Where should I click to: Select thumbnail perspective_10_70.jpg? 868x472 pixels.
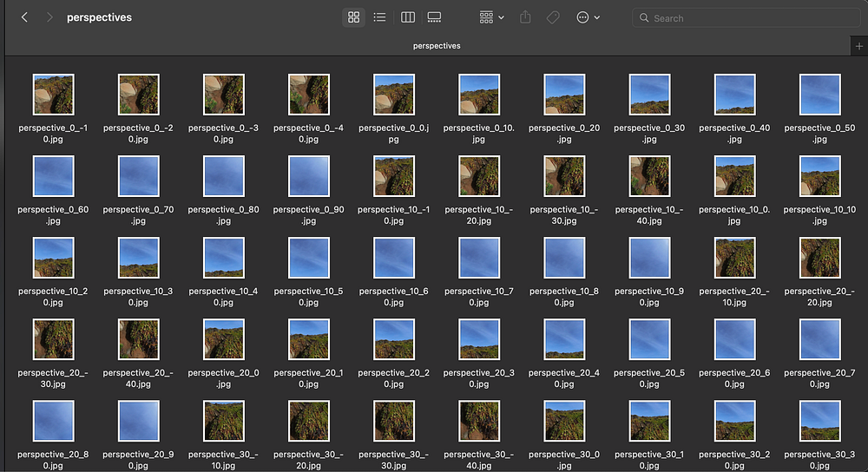click(479, 258)
